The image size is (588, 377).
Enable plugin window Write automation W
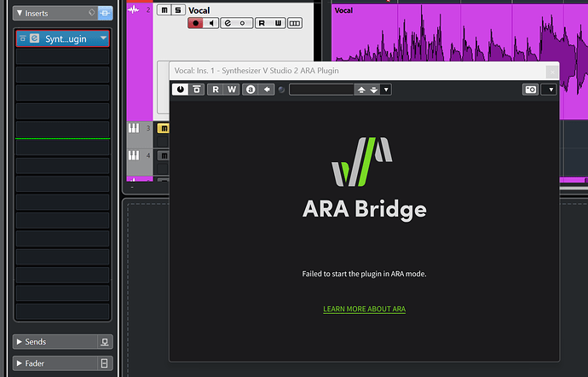click(x=232, y=90)
